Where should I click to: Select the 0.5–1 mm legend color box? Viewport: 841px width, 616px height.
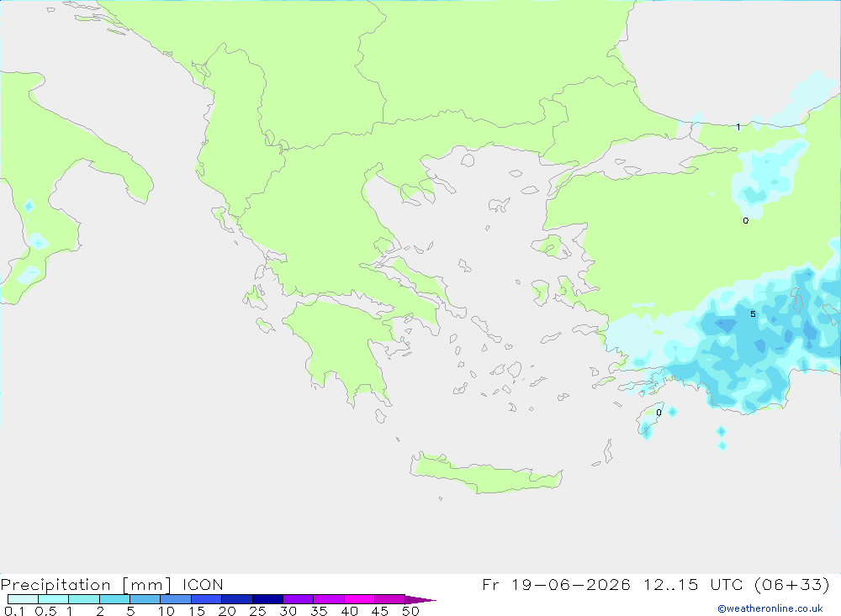point(54,599)
